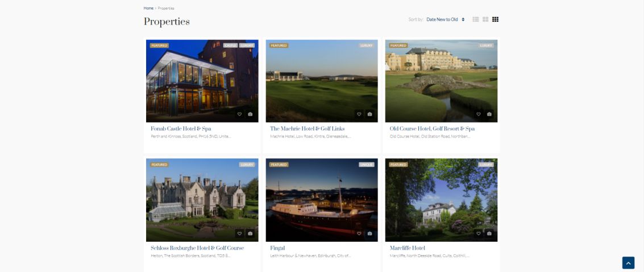Open Schloss Roxburghe Hotel photo gallery
The image size is (644, 272).
click(x=250, y=233)
